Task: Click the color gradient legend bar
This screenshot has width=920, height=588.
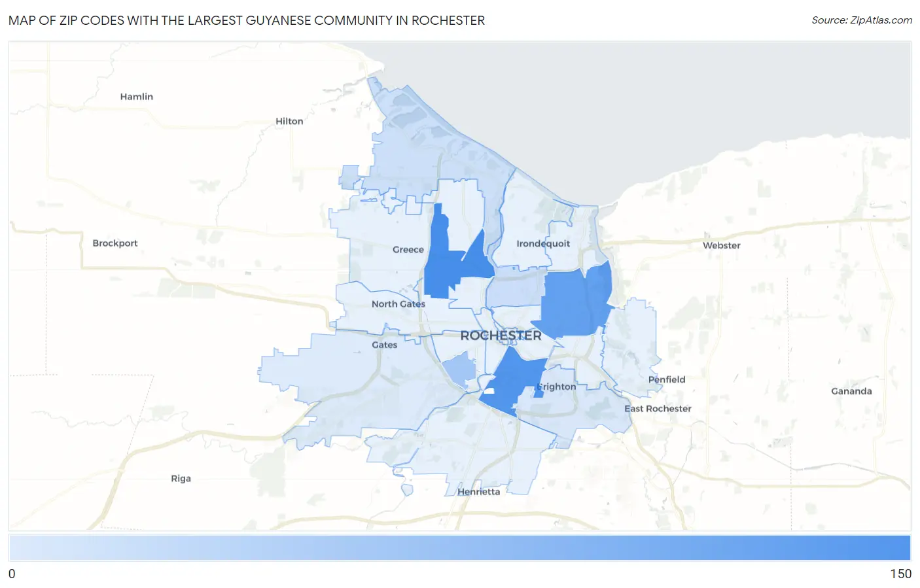Action: tap(459, 548)
